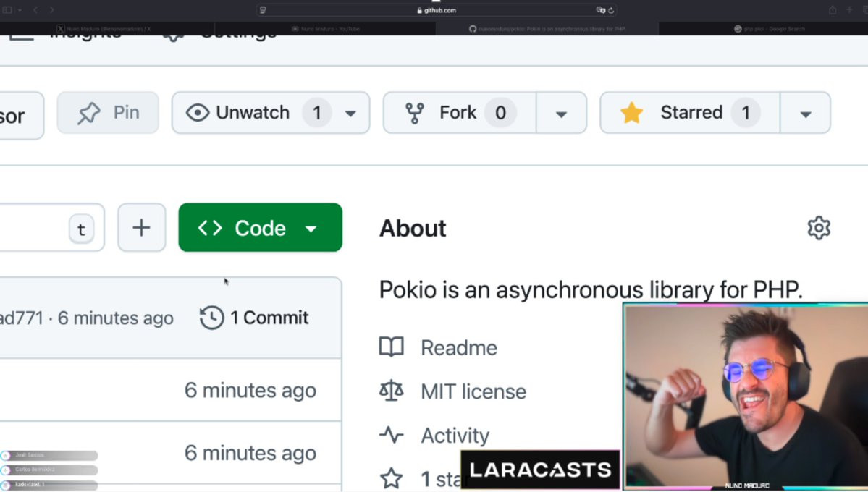The width and height of the screenshot is (868, 492).
Task: Click the scales icon beside MIT license
Action: click(x=392, y=391)
